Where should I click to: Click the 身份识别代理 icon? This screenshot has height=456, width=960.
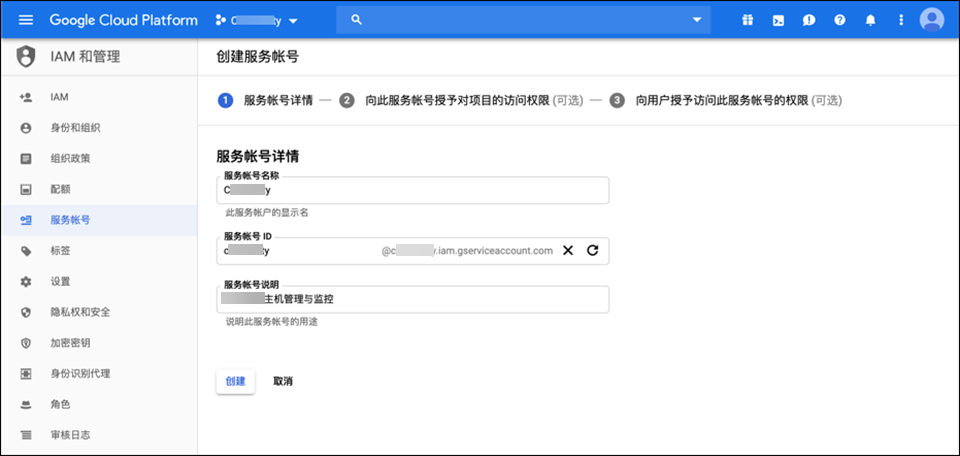(x=26, y=373)
